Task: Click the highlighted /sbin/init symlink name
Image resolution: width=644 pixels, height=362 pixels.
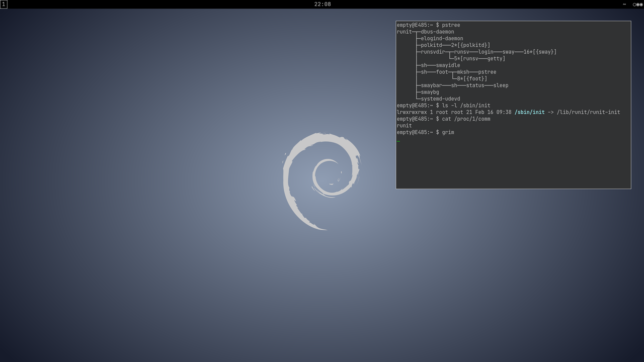Action: 529,112
